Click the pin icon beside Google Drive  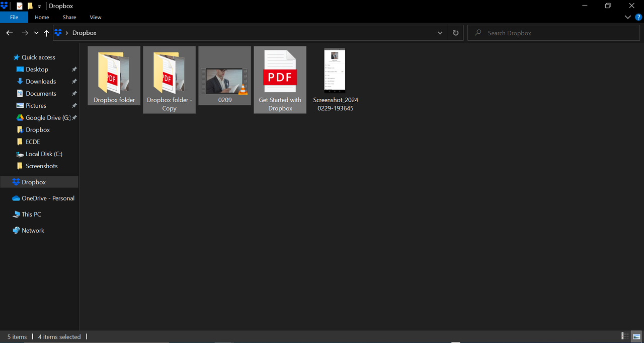74,118
